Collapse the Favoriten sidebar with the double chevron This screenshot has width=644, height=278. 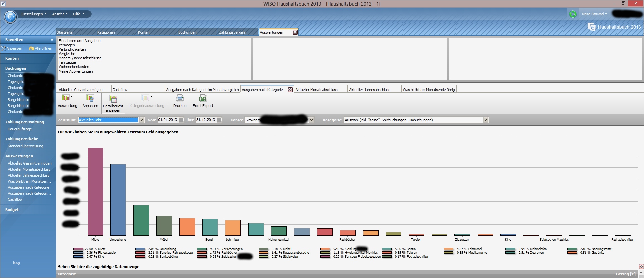tap(52, 40)
